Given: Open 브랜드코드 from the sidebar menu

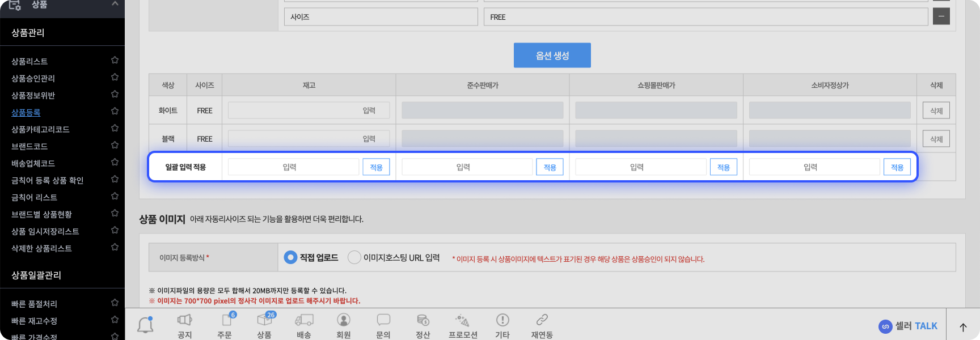Looking at the screenshot, I should coord(29,146).
